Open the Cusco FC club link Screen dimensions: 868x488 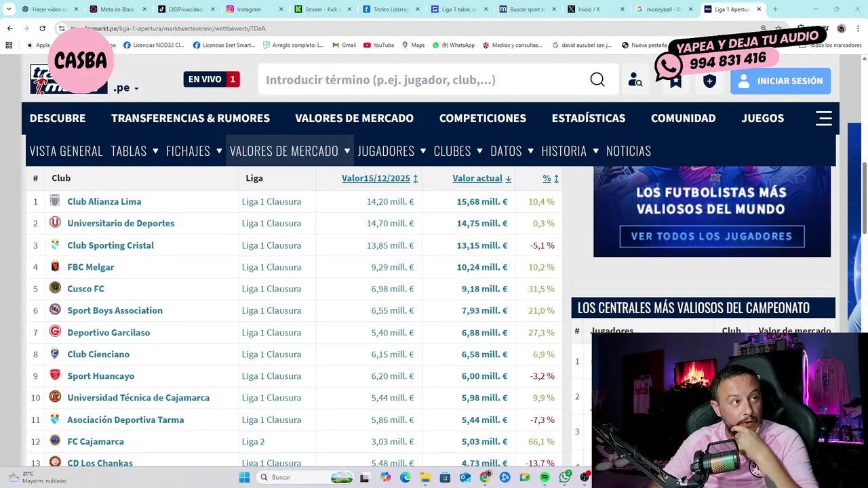coord(85,289)
